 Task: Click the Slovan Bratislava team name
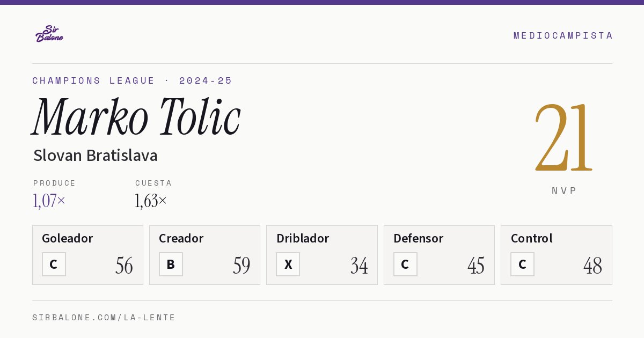(x=96, y=156)
